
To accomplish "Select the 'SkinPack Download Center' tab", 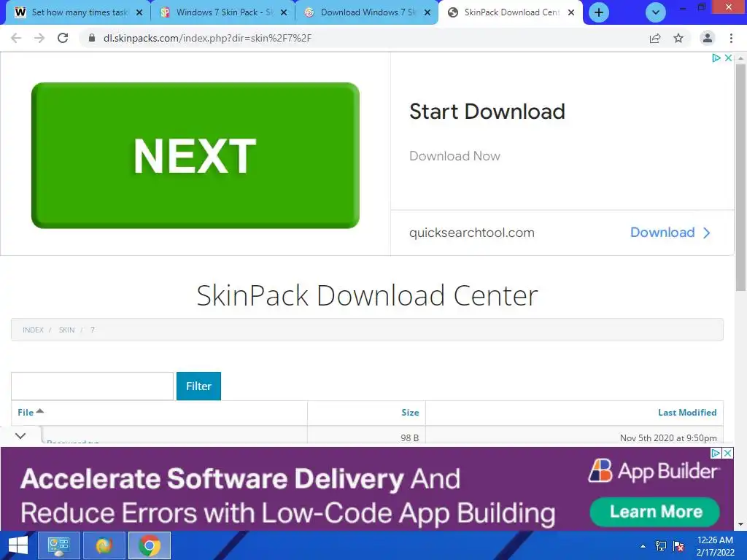I will click(x=510, y=12).
